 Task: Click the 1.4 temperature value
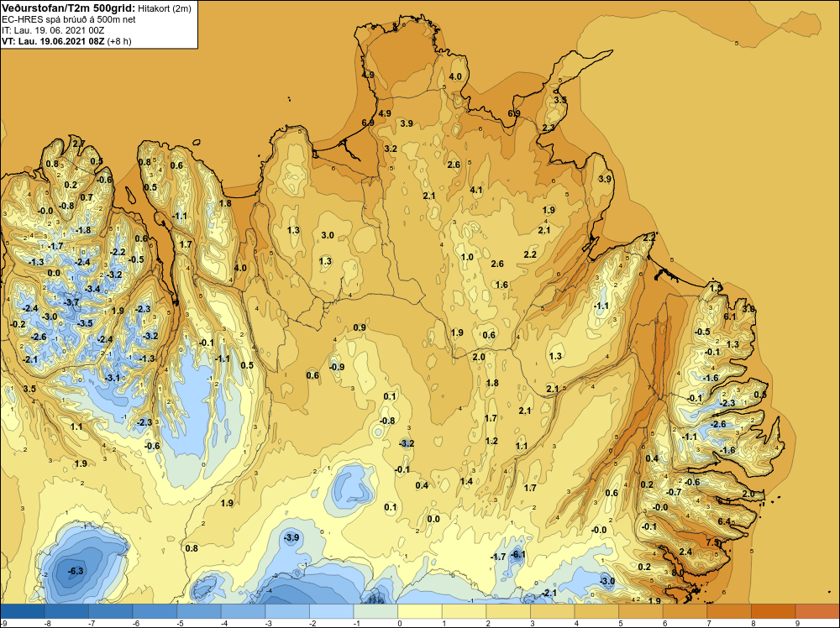point(466,481)
